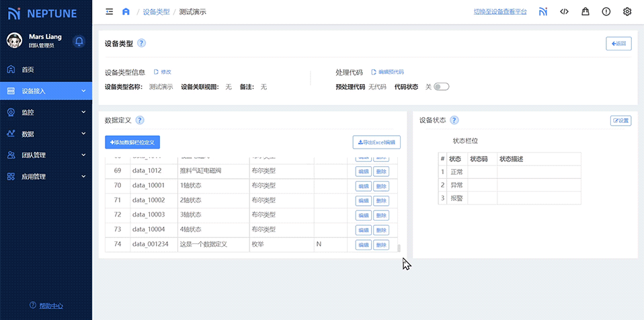
Task: Toggle the 代码状态 switch
Action: coord(441,87)
